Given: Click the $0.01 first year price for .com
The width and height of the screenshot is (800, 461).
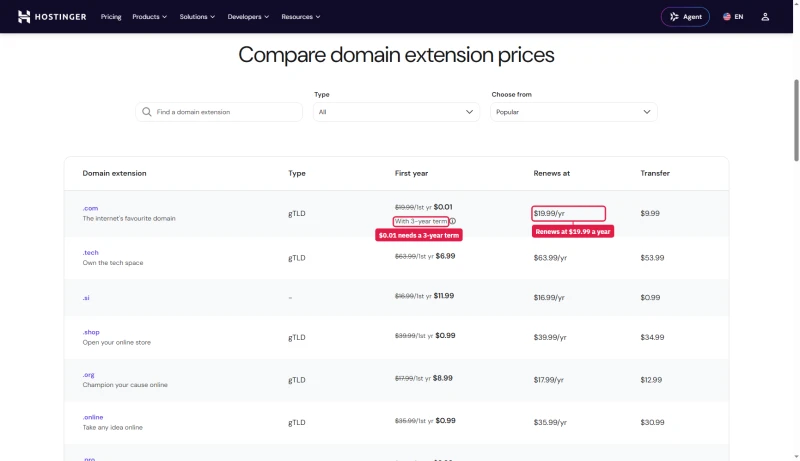Looking at the screenshot, I should click(443, 207).
